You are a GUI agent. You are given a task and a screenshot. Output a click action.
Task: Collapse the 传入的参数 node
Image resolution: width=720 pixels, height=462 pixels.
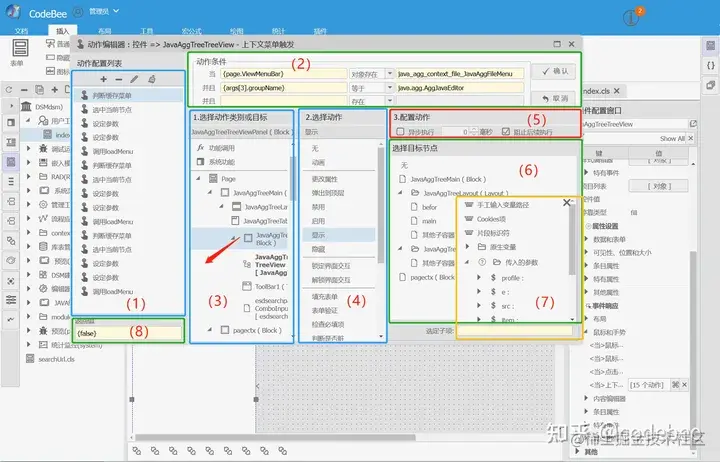pos(467,262)
